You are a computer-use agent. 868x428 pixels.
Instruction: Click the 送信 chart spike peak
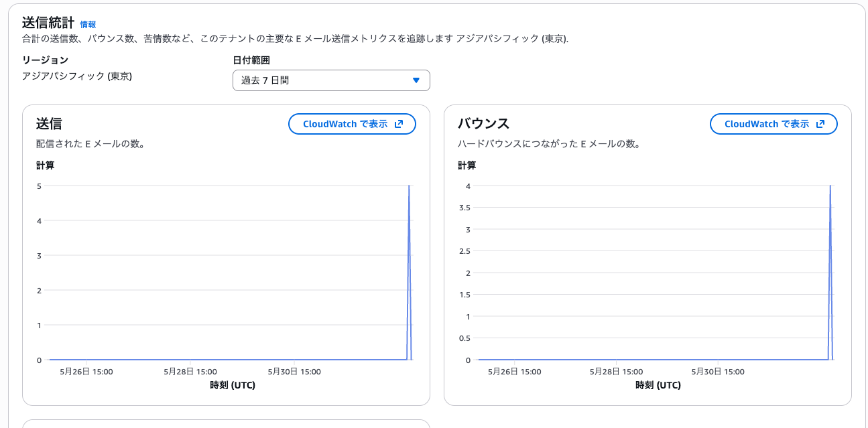click(x=409, y=186)
